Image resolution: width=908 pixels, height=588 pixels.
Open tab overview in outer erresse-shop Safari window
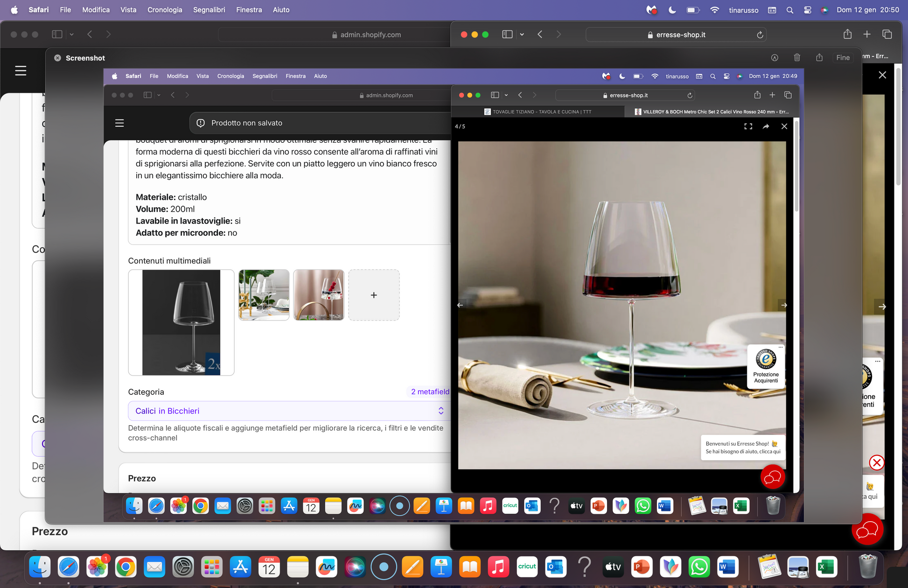click(x=887, y=35)
